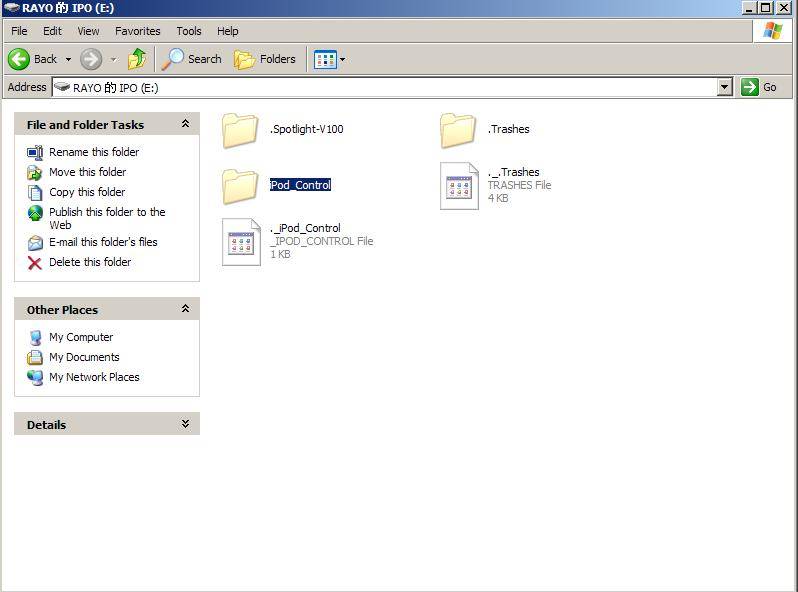This screenshot has width=798, height=592.
Task: Click Copy this folder link
Action: (x=87, y=192)
